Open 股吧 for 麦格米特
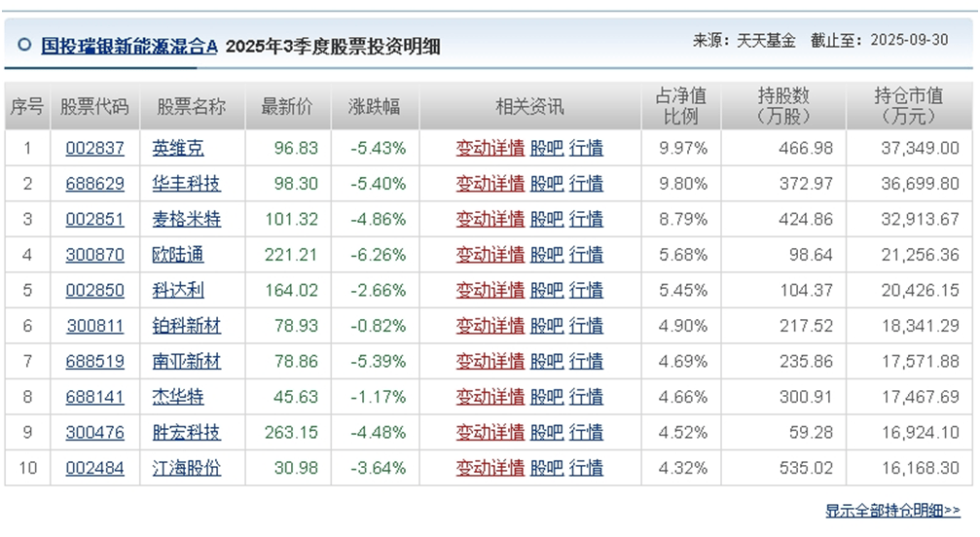Image resolution: width=980 pixels, height=537 pixels. point(546,219)
